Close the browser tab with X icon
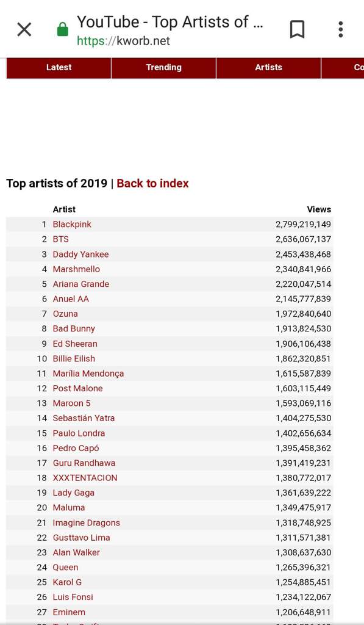The image size is (364, 625). (24, 29)
